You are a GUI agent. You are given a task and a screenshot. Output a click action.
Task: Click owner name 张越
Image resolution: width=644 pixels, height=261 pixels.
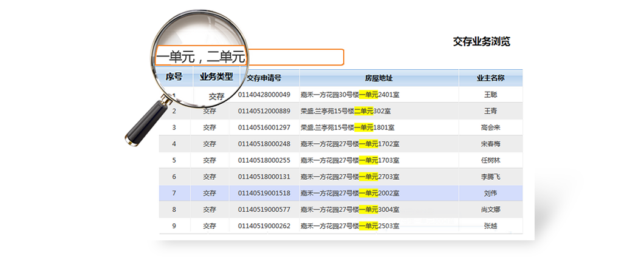click(x=490, y=226)
